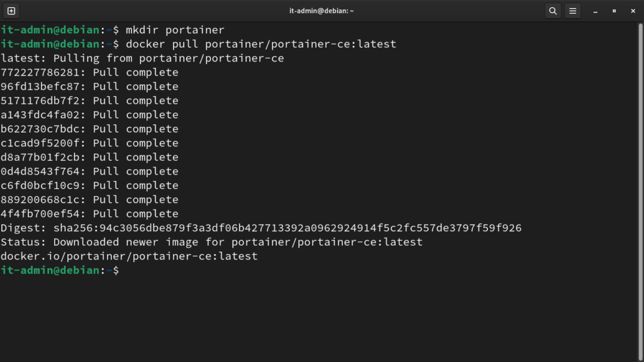Screen dimensions: 644x362
Task: Click layer 889200668c1c pull line
Action: pyautogui.click(x=89, y=200)
